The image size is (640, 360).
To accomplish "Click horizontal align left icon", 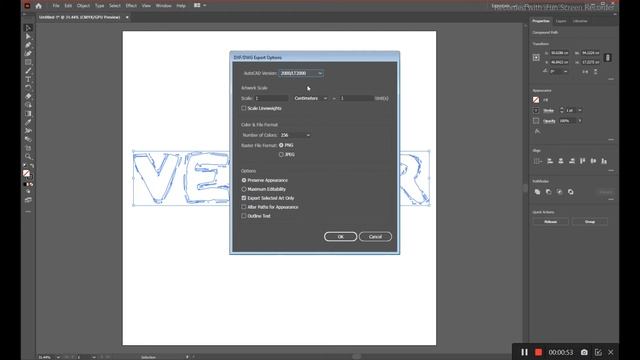I will click(550, 161).
